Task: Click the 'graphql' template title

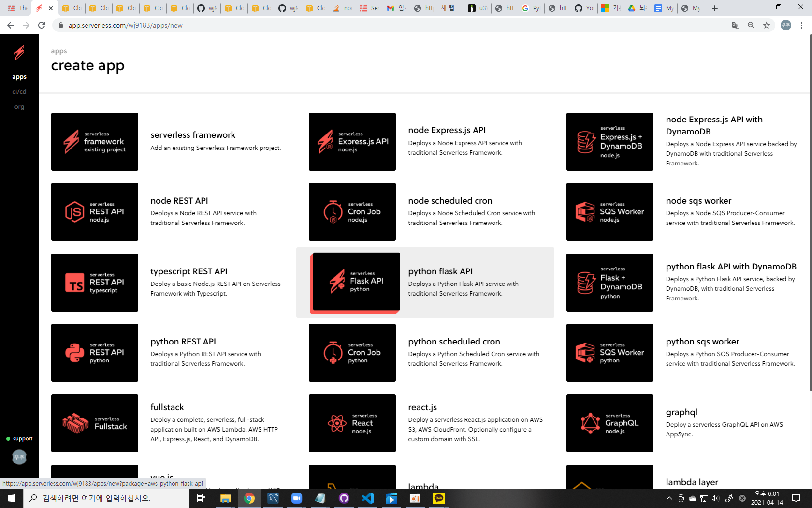Action: tap(681, 412)
